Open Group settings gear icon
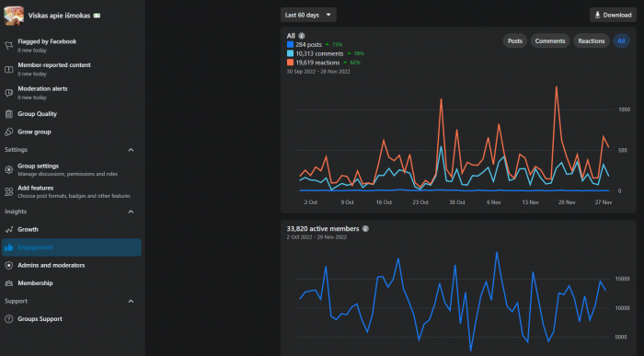Screen dimensions: 644x356 pos(8,169)
